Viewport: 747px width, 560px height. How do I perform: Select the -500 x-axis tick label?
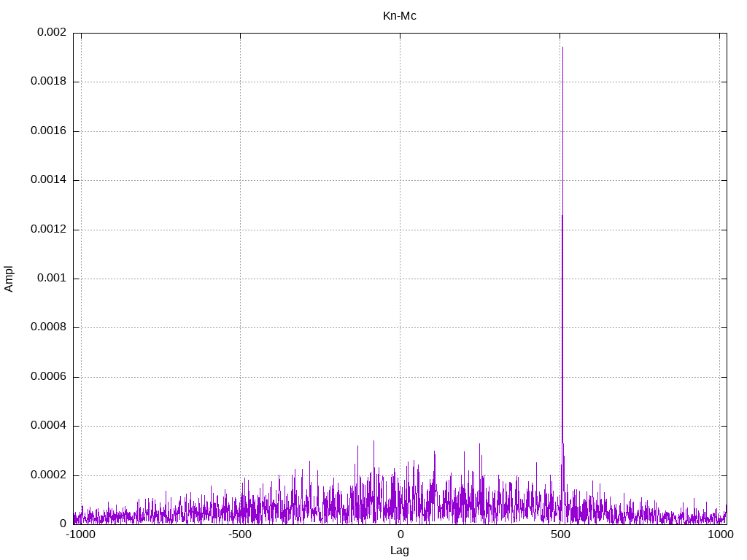pyautogui.click(x=240, y=534)
